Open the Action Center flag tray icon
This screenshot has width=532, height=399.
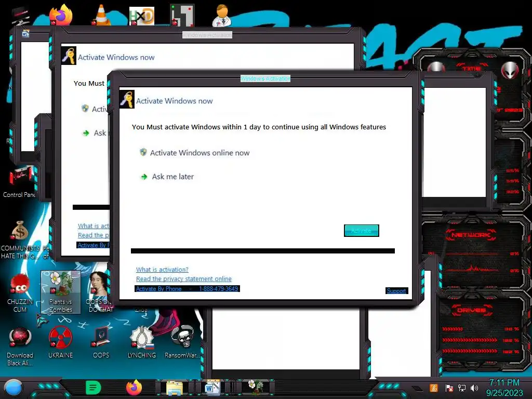coord(449,388)
